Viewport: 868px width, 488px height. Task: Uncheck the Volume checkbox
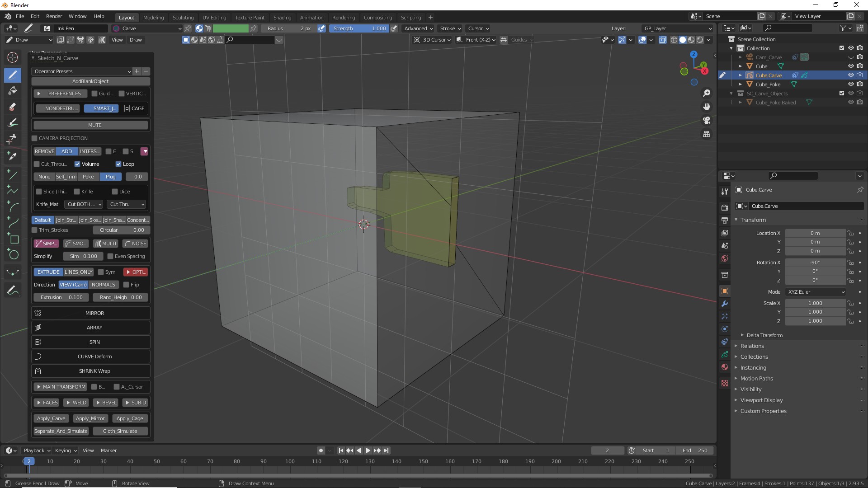coord(77,164)
